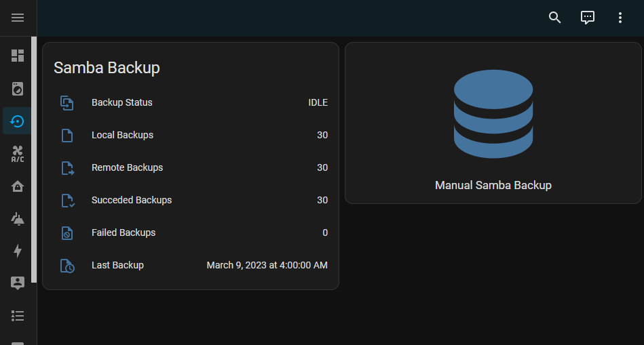This screenshot has height=345, width=644.
Task: Open the person message icon in sidebar
Action: click(18, 283)
